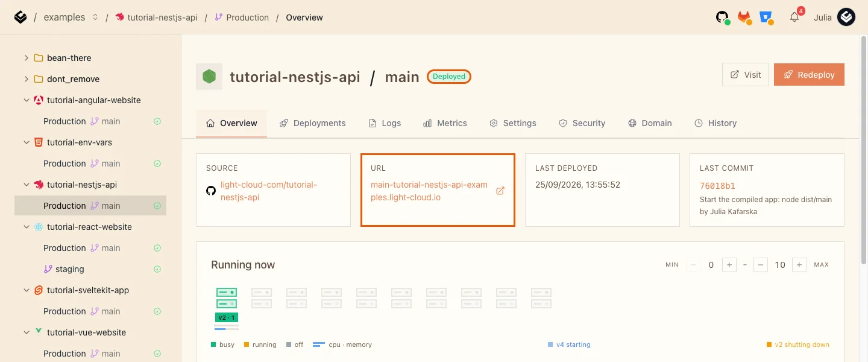This screenshot has width=868, height=362.
Task: Click the Angular icon for tutorial-angular-website
Action: (x=39, y=100)
